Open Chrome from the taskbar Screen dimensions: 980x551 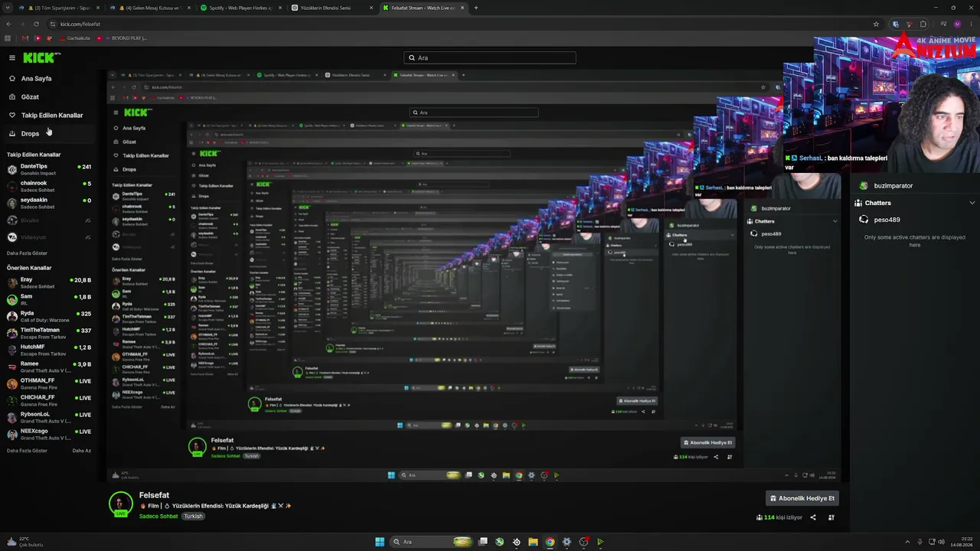tap(550, 542)
